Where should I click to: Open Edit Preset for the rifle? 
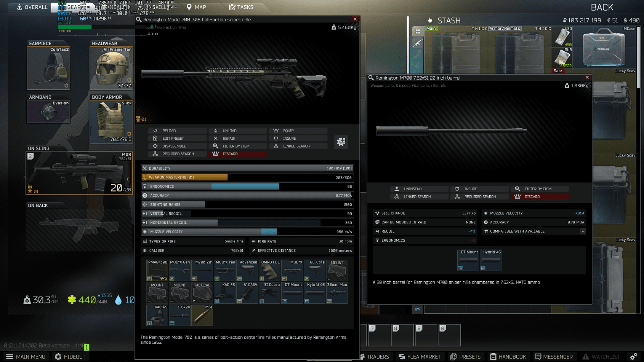pos(178,139)
